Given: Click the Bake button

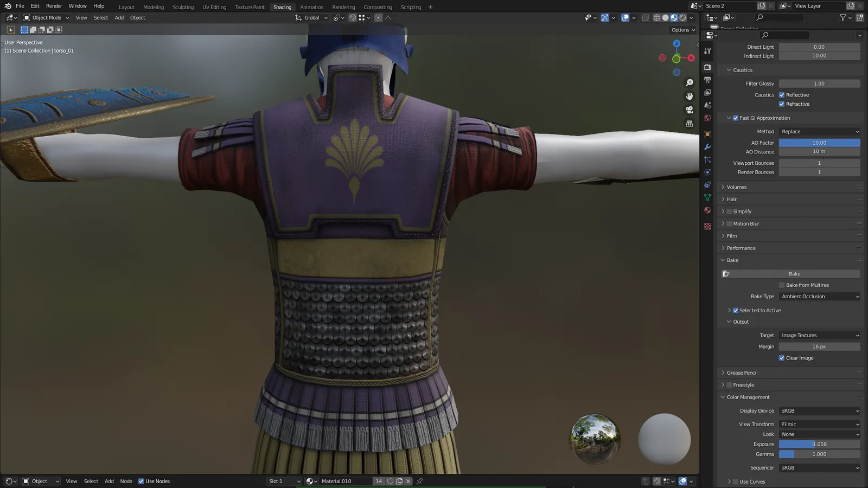Looking at the screenshot, I should [x=794, y=274].
